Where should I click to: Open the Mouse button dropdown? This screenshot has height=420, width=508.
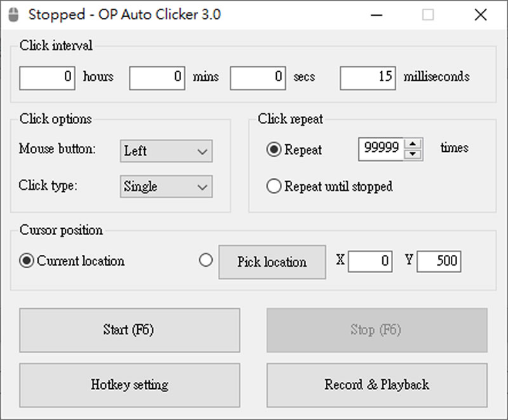tap(166, 151)
